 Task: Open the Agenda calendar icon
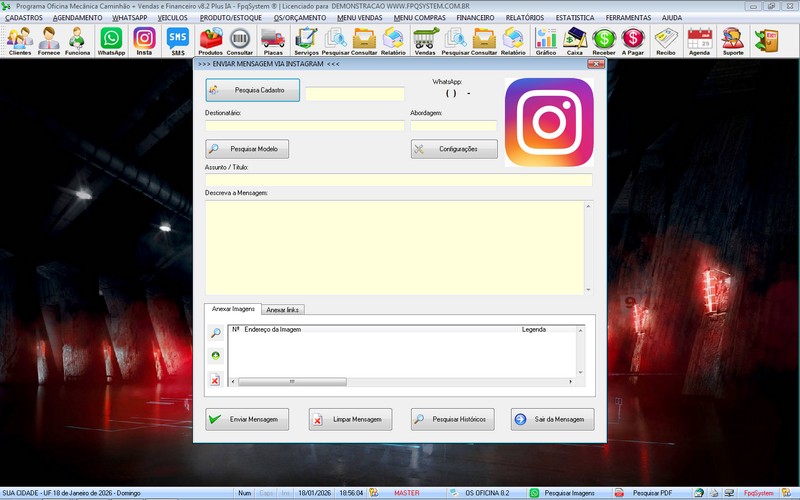tap(699, 41)
